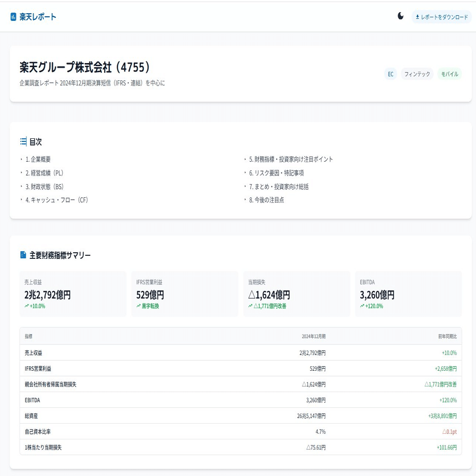This screenshot has height=476, width=476.
Task: Click the +3兆8,891億円 change value
Action: (x=442, y=416)
